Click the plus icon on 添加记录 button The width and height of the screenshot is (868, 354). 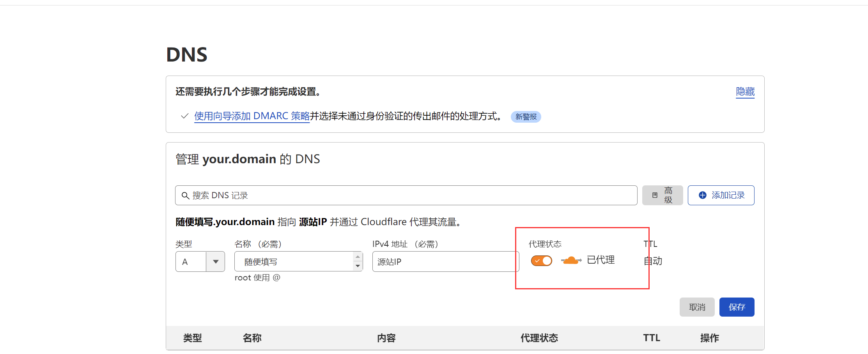703,195
